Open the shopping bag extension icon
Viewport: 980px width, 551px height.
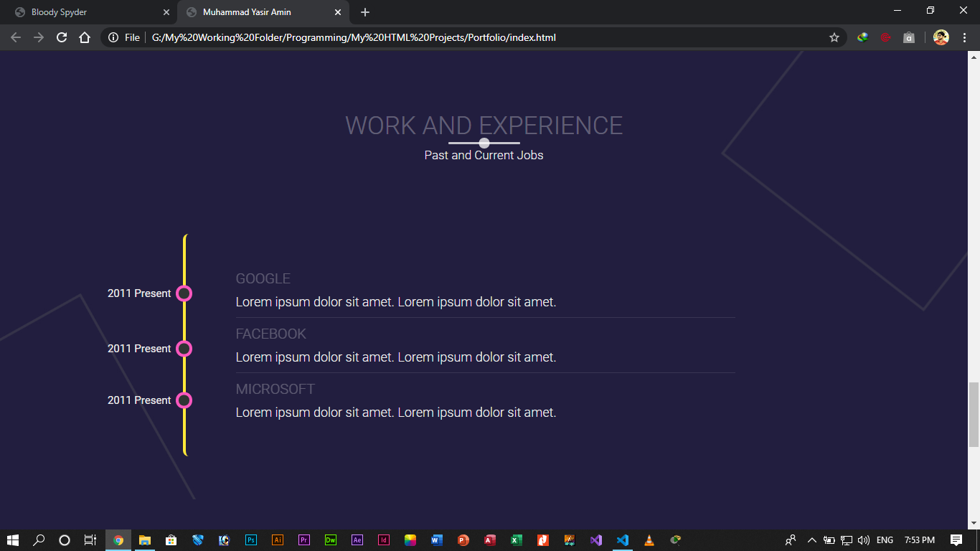[909, 37]
